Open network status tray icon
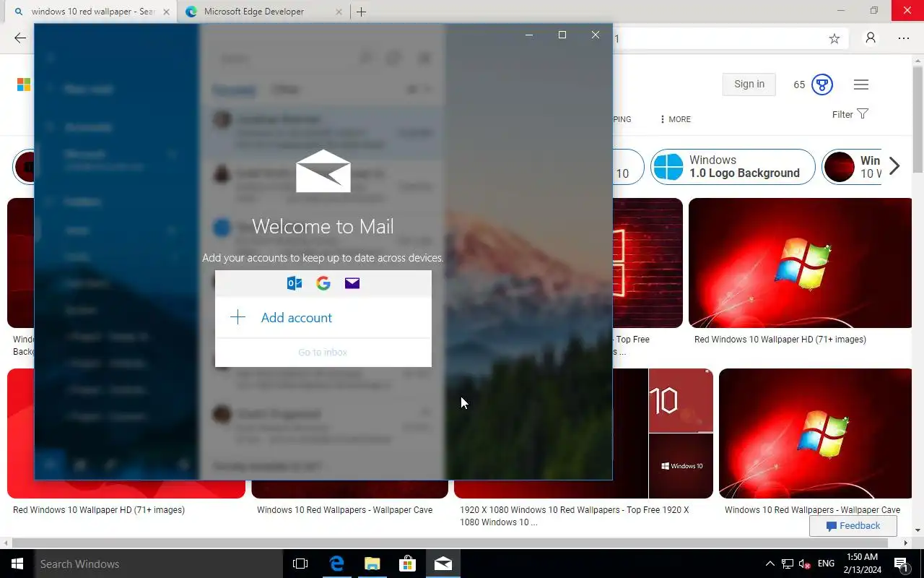924x578 pixels. tap(788, 564)
